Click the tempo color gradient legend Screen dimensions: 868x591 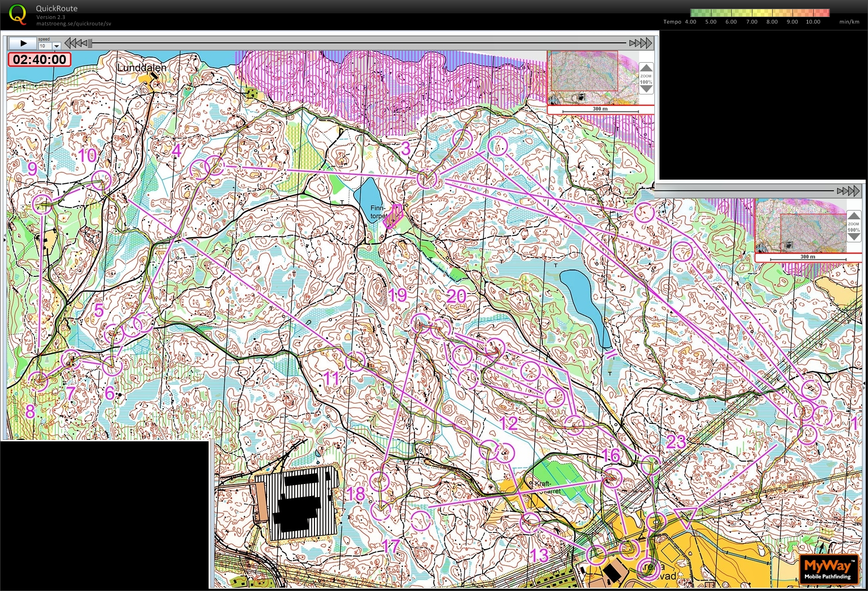pyautogui.click(x=760, y=13)
